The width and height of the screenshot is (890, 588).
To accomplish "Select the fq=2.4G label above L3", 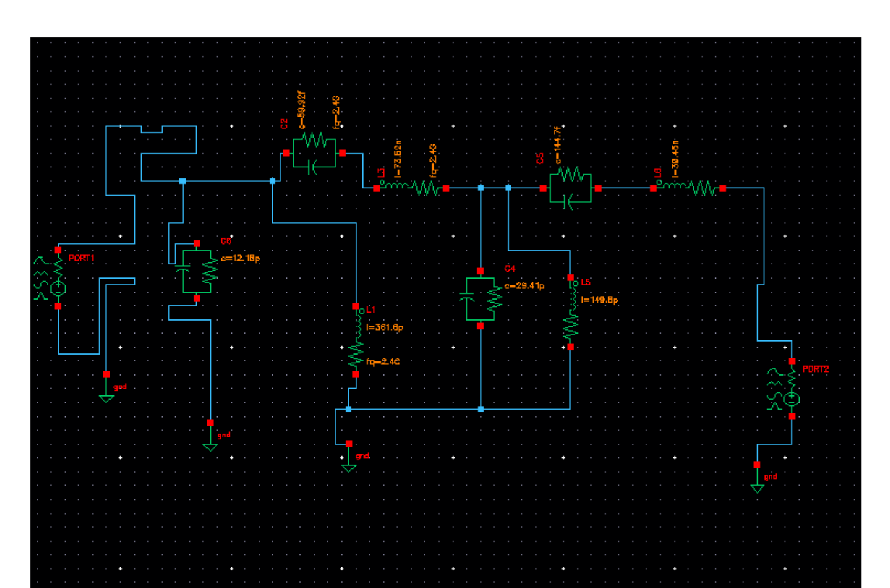I will pyautogui.click(x=433, y=160).
